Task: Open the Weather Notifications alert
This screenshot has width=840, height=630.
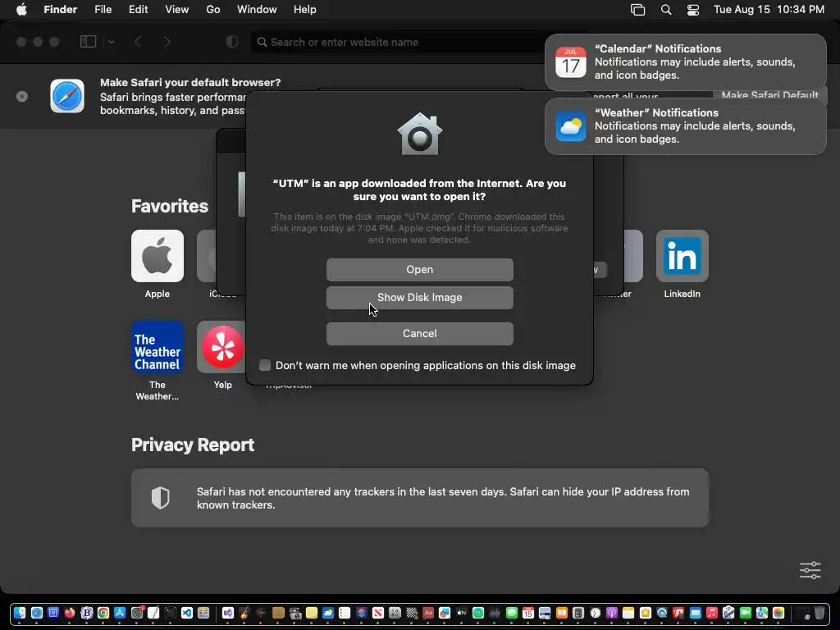Action: point(685,126)
